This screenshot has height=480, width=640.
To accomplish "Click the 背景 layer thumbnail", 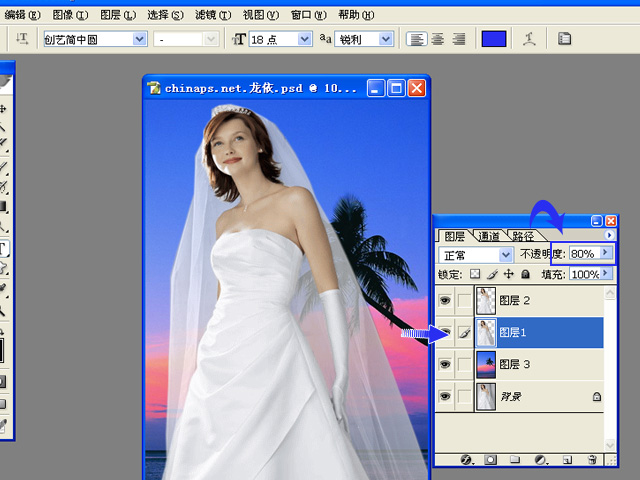I will coord(486,396).
